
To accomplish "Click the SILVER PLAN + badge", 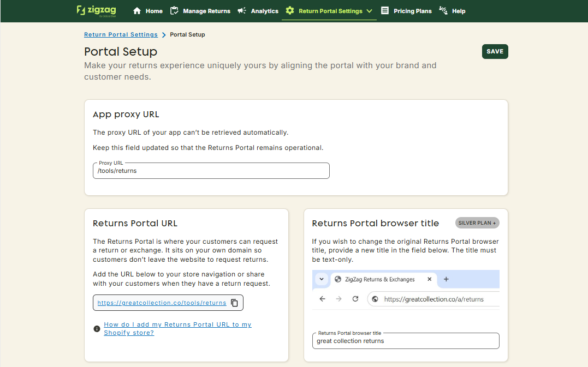I will 477,223.
